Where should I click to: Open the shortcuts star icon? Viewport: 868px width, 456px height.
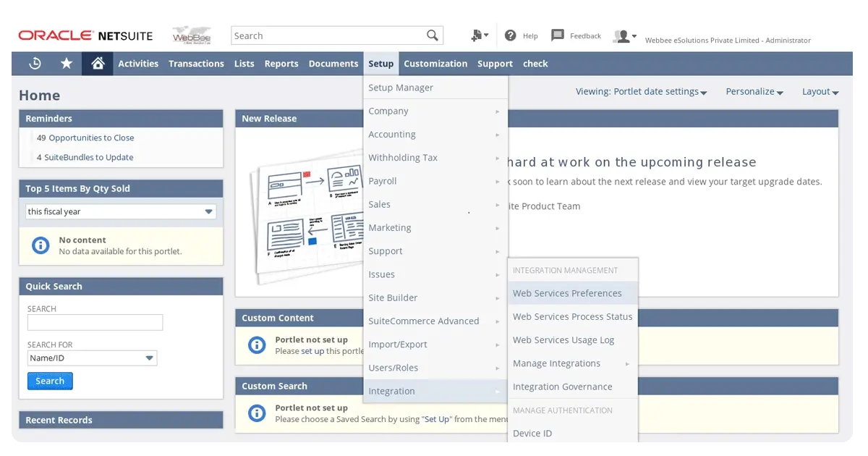(67, 64)
